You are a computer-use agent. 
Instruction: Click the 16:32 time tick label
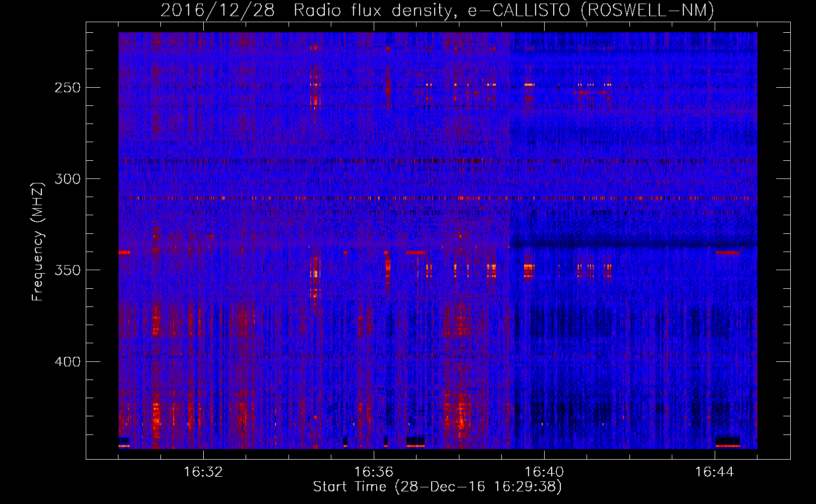tap(203, 472)
